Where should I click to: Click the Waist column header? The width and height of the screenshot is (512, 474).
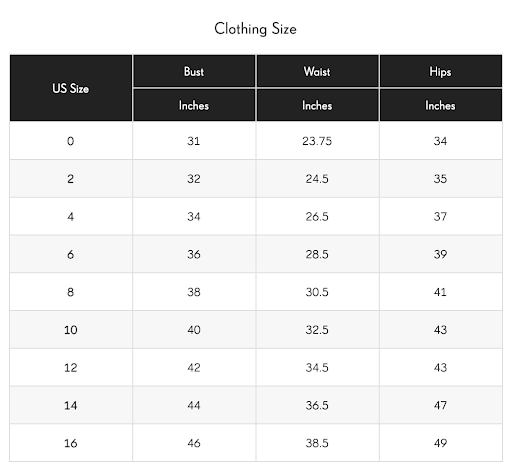317,71
